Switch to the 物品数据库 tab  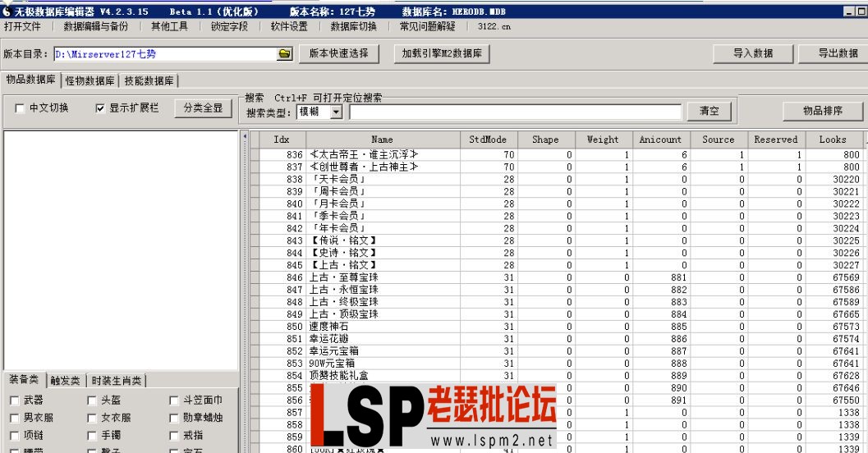(x=30, y=80)
